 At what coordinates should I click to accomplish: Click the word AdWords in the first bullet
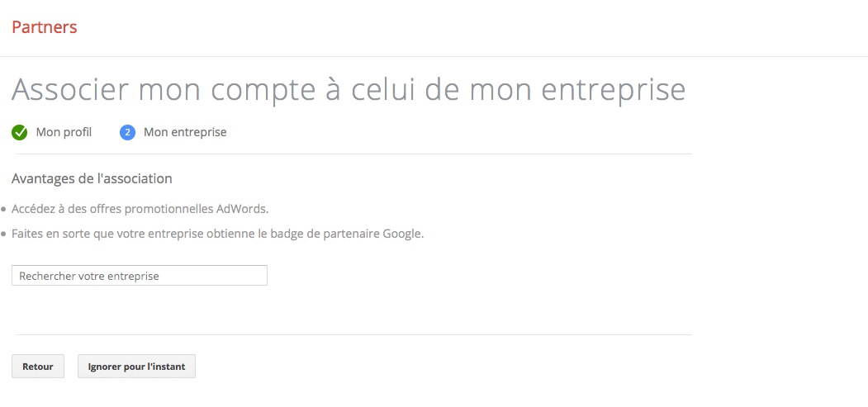pos(240,208)
